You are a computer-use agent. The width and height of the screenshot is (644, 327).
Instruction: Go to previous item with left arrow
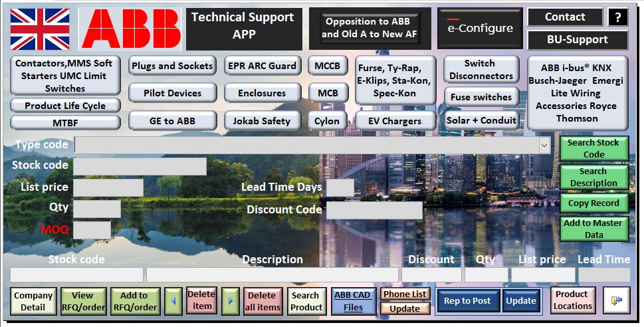[173, 301]
